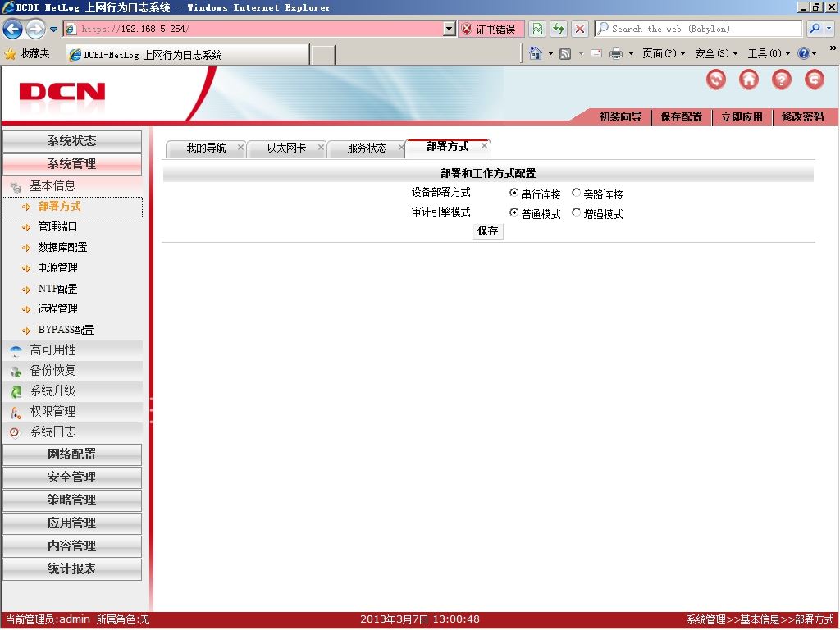This screenshot has height=630, width=840.
Task: Open the home button dropdown arrow
Action: pyautogui.click(x=550, y=53)
